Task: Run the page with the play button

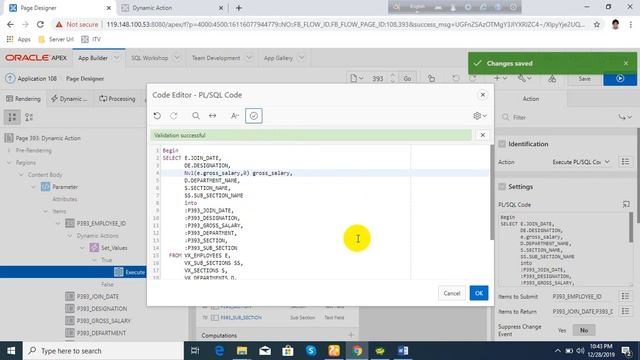Action: 620,78
